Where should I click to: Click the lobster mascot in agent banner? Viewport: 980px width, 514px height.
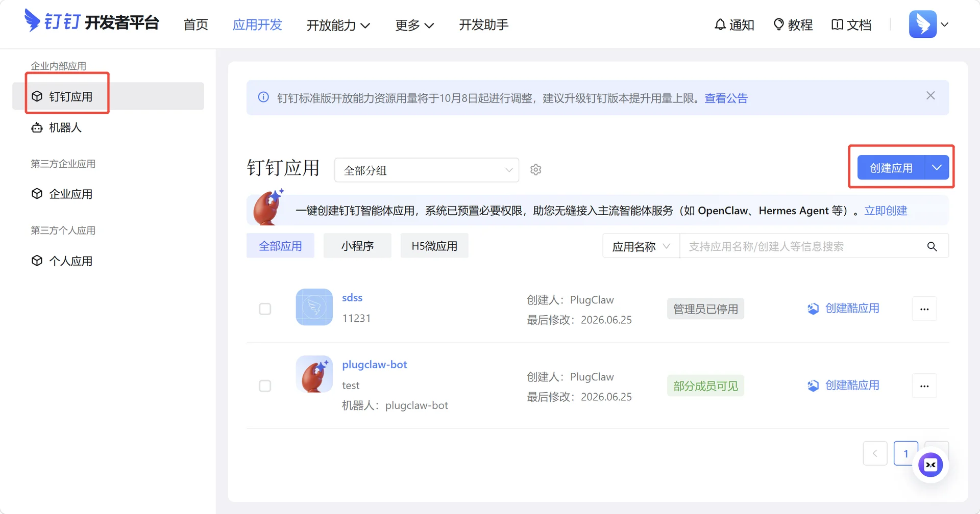[268, 207]
